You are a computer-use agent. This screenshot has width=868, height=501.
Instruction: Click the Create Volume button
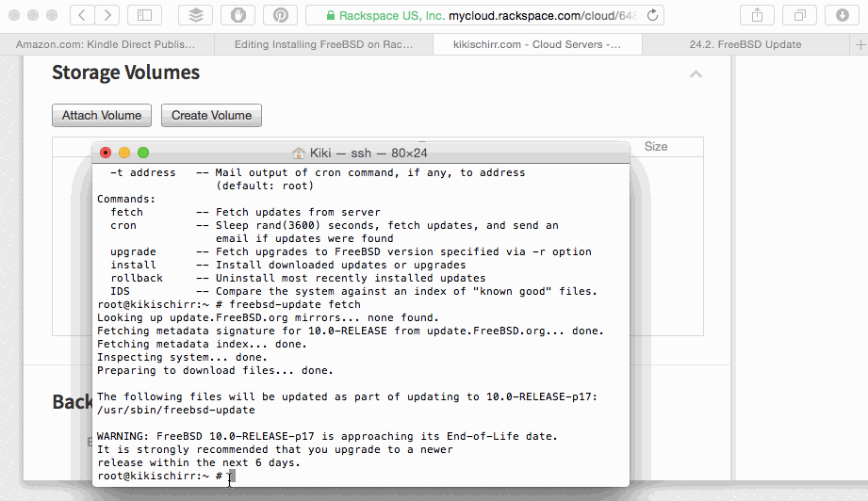(211, 116)
